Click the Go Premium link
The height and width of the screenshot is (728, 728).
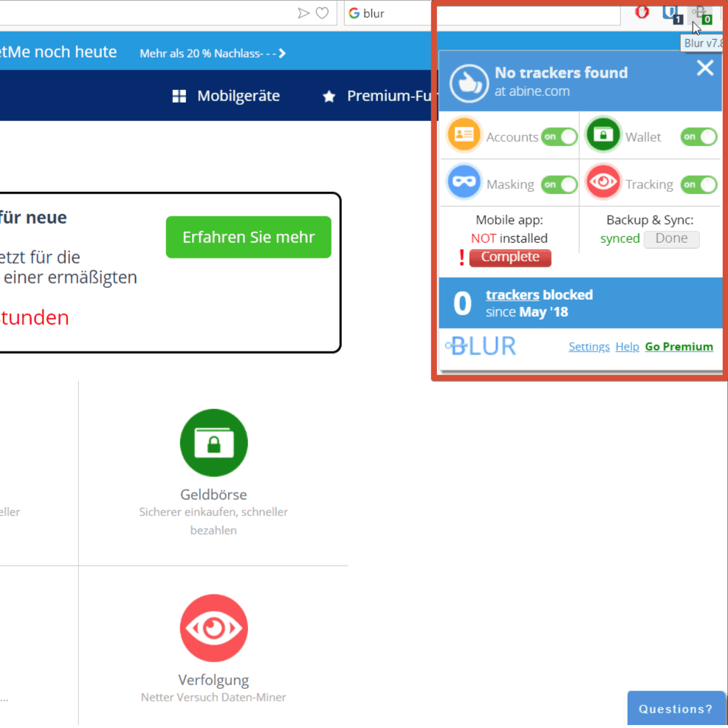pyautogui.click(x=679, y=346)
